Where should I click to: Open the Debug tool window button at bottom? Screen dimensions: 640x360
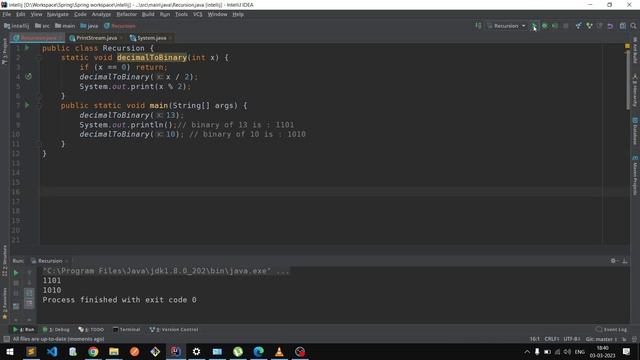pos(56,329)
